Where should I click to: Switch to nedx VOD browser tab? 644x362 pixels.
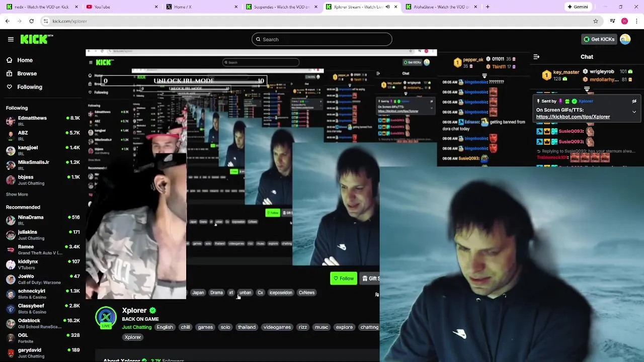click(42, 7)
